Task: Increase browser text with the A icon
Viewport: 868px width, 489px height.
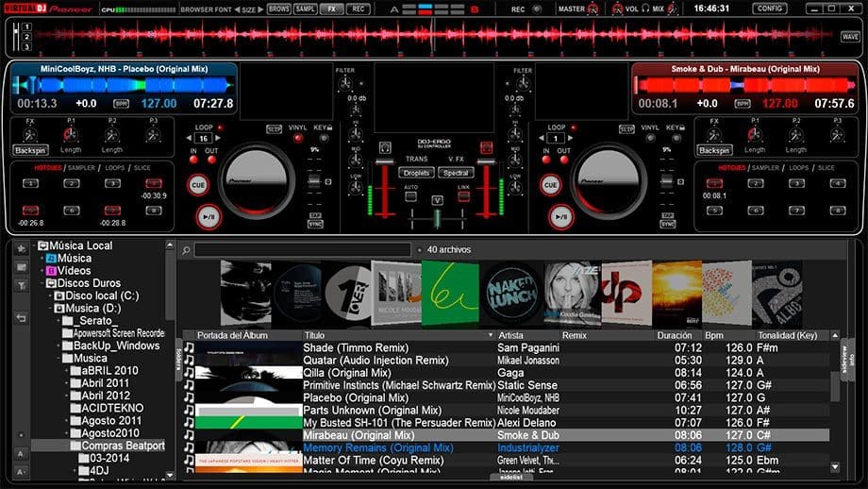Action: 21,454
